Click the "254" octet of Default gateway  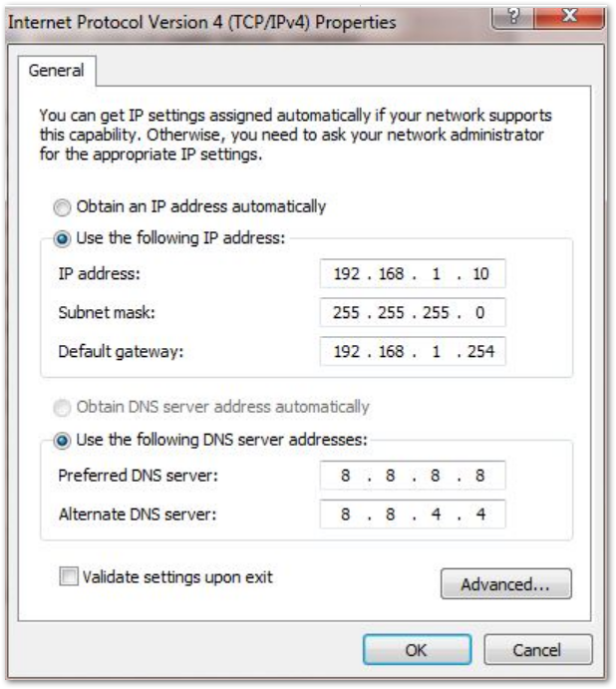[479, 351]
